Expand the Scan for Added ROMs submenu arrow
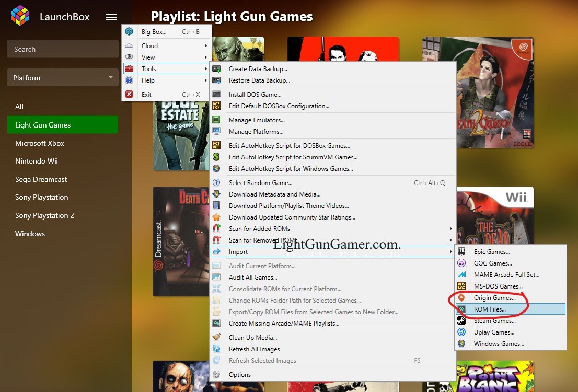578x392 pixels. (450, 228)
